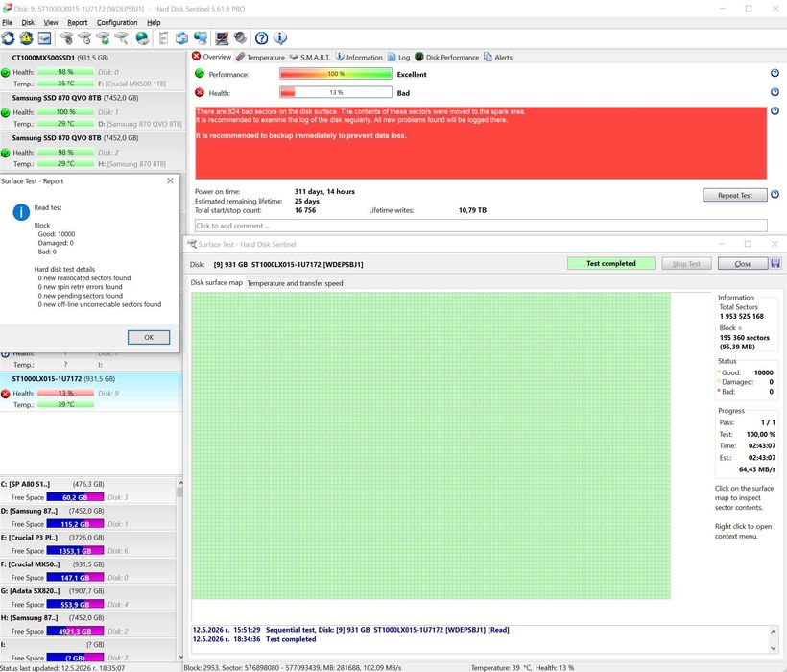Click the question mark Help toolbar icon
The image size is (787, 672).
tap(261, 38)
